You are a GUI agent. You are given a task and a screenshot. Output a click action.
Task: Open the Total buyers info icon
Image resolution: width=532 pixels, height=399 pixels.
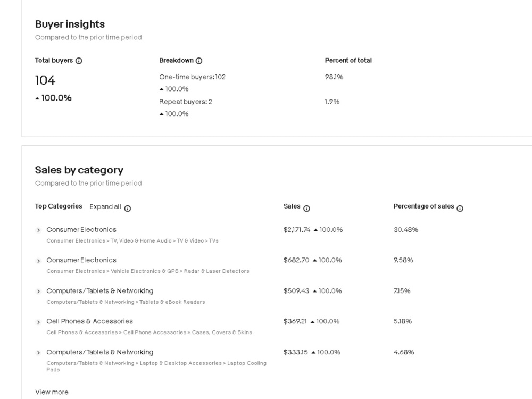point(79,61)
